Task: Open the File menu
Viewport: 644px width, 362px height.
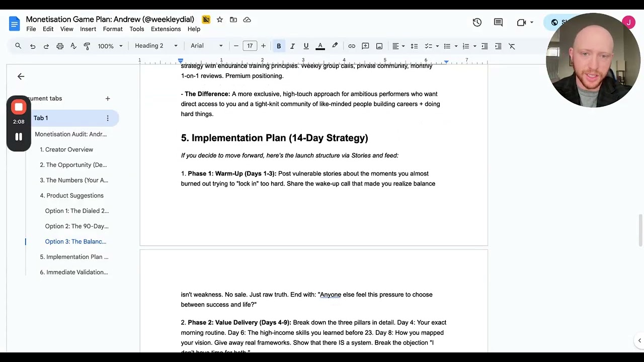Action: [x=31, y=29]
